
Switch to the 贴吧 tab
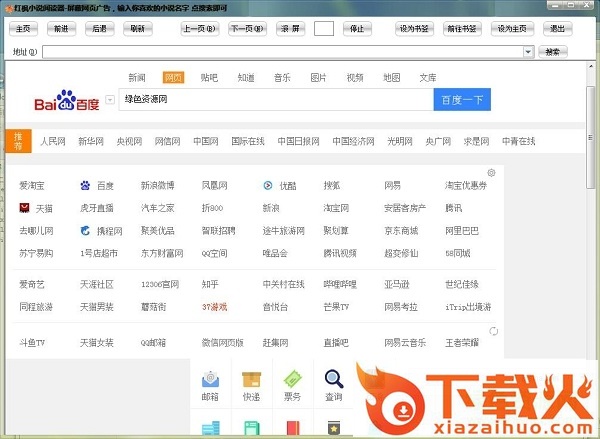209,78
